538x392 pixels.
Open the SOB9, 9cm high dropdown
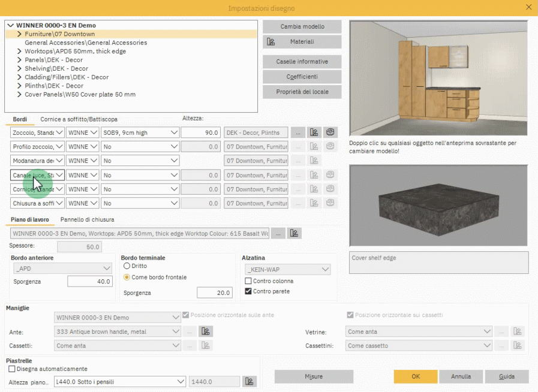140,132
